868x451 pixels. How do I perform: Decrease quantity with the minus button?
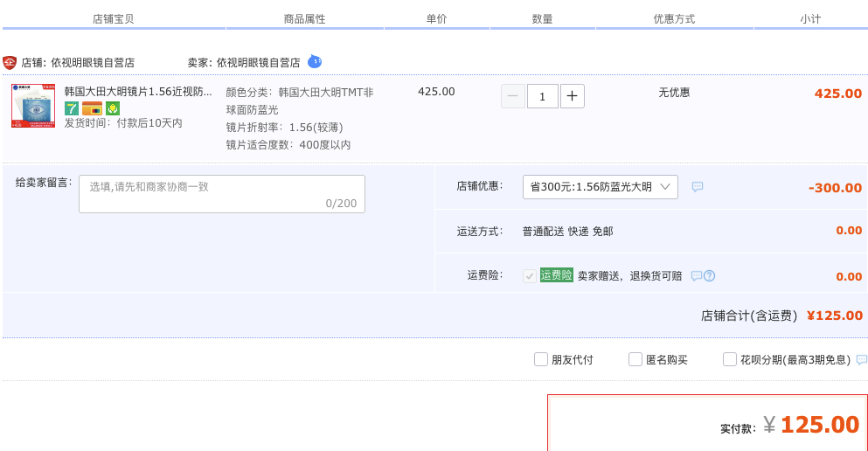pos(512,96)
